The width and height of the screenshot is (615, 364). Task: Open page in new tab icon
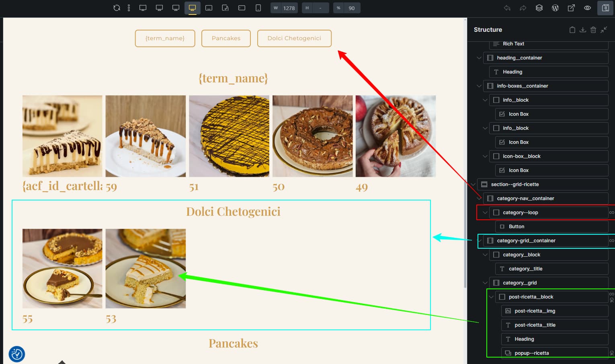[x=571, y=8]
